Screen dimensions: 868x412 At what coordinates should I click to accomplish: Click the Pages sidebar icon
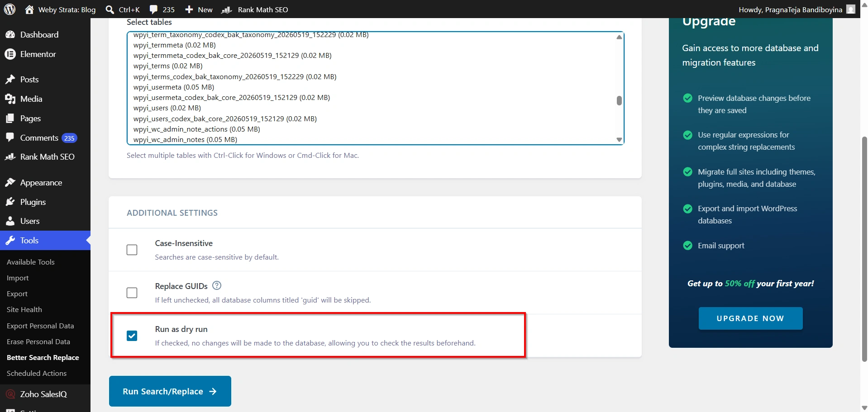10,118
